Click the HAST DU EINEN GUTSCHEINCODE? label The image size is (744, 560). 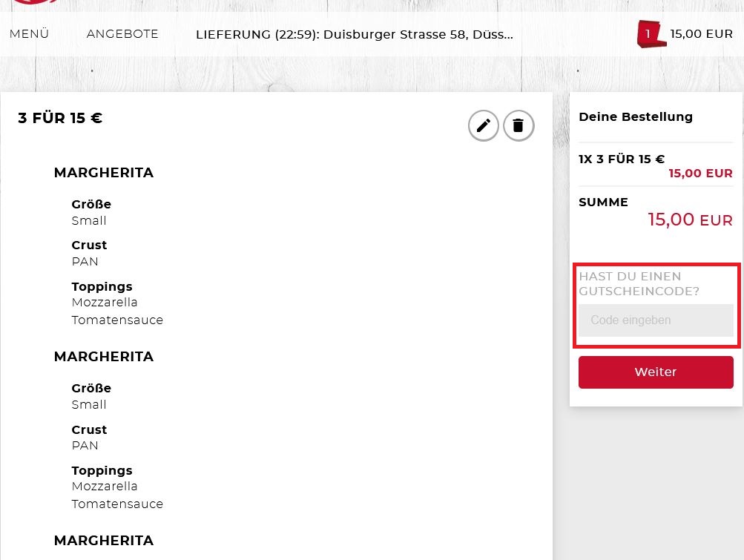pyautogui.click(x=639, y=284)
